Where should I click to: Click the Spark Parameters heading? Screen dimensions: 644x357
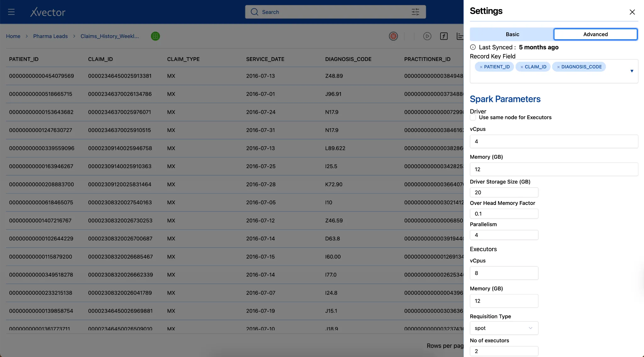[x=505, y=99]
